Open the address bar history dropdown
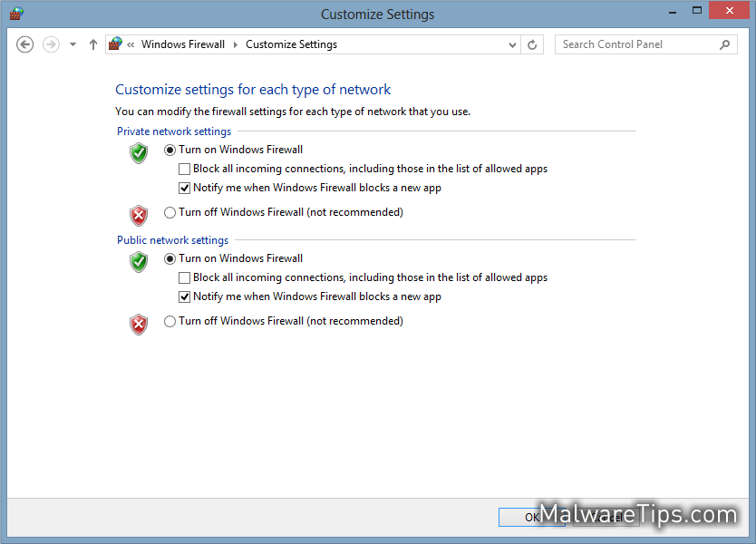 [512, 44]
